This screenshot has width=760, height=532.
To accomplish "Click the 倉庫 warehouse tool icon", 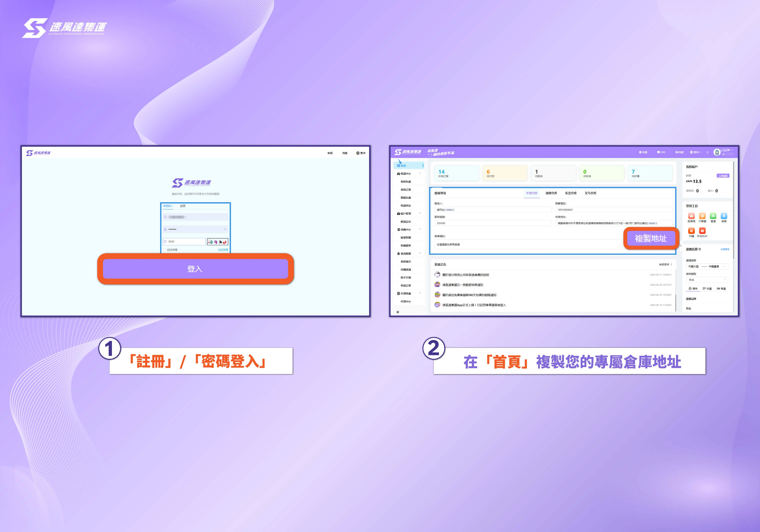I will click(x=713, y=216).
